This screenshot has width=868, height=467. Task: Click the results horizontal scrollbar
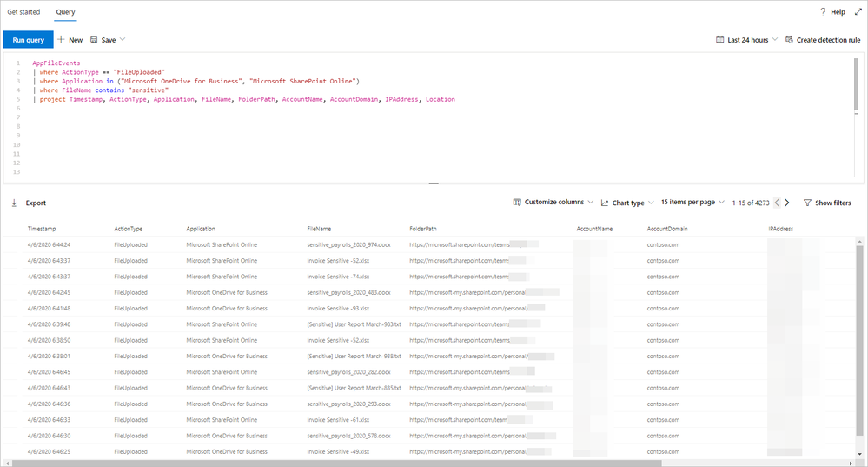[x=336, y=464]
